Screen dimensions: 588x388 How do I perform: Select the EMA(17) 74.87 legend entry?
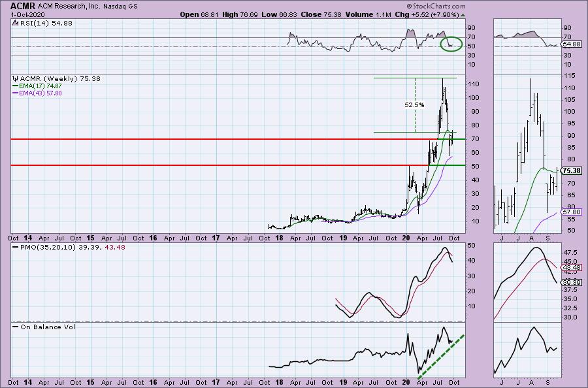(x=41, y=86)
